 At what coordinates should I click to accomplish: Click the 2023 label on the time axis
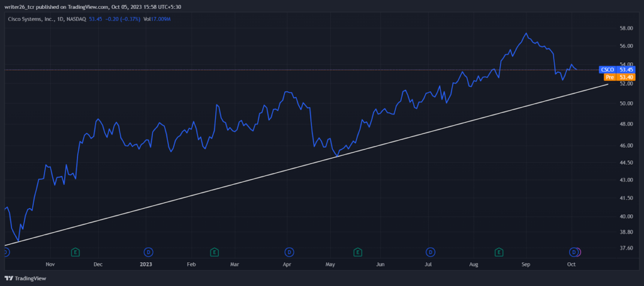click(145, 265)
